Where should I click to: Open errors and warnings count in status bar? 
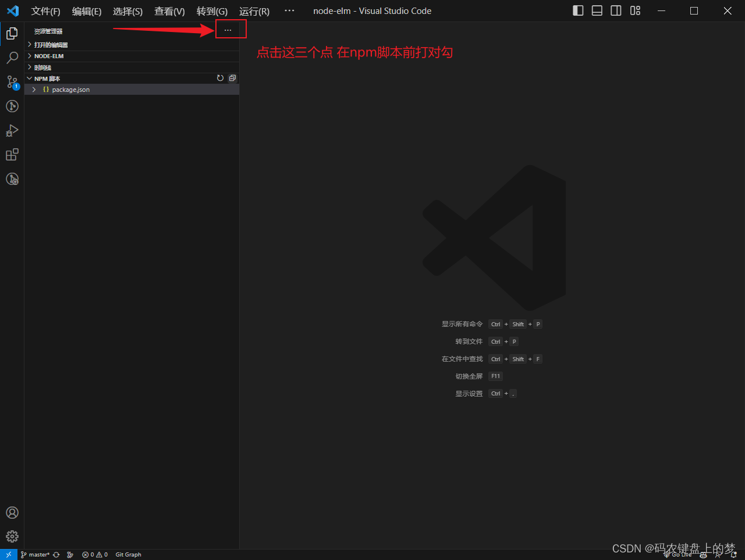coord(95,555)
